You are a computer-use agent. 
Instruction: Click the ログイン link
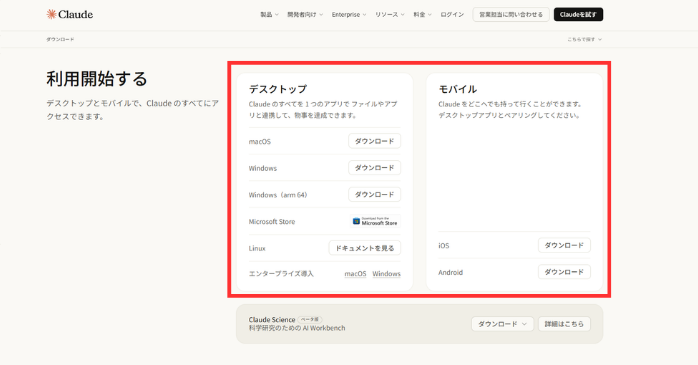click(x=452, y=15)
